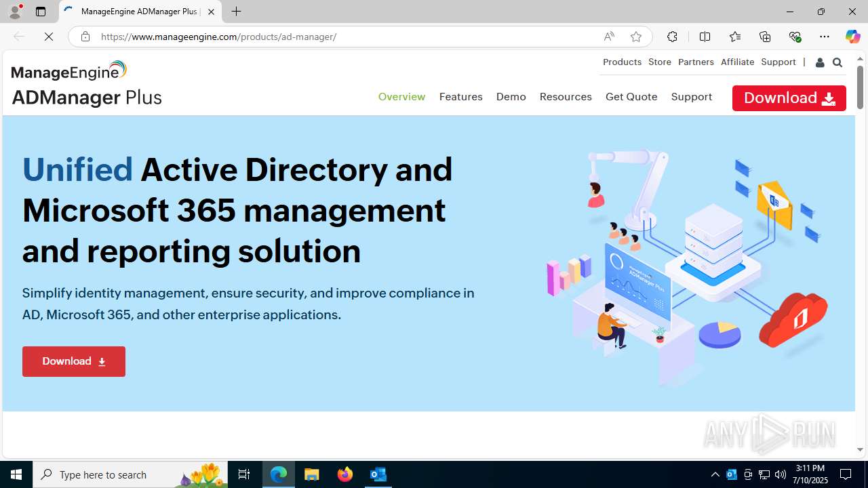
Task: Open the tab actions menu icon
Action: pyautogui.click(x=41, y=12)
